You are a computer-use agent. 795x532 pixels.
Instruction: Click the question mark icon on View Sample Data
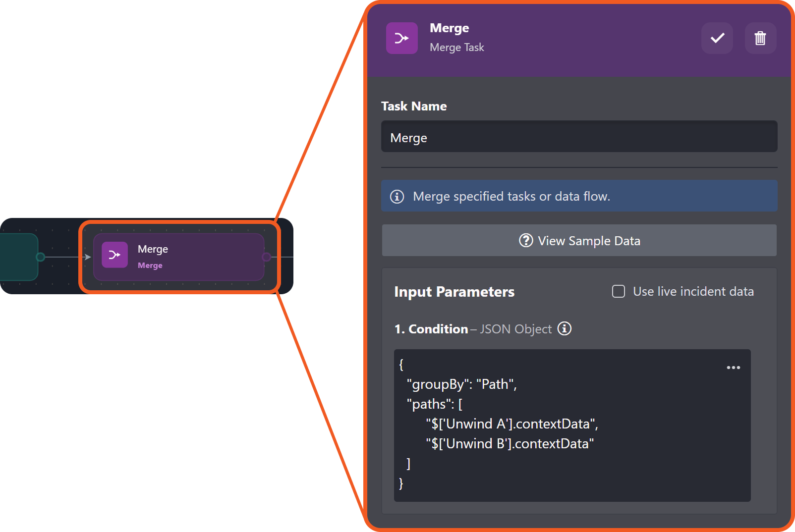[x=526, y=240]
